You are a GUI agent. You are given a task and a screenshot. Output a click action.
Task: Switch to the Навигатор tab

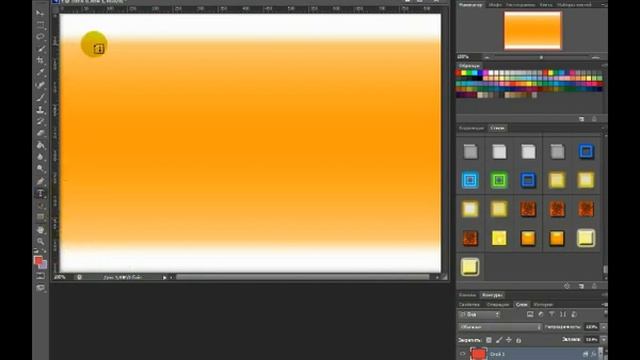coord(471,5)
